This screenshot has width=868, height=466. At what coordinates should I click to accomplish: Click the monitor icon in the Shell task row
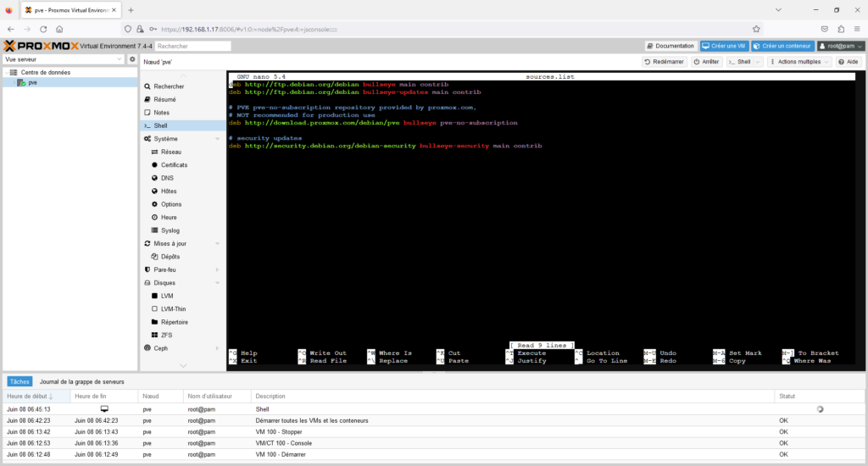[104, 409]
